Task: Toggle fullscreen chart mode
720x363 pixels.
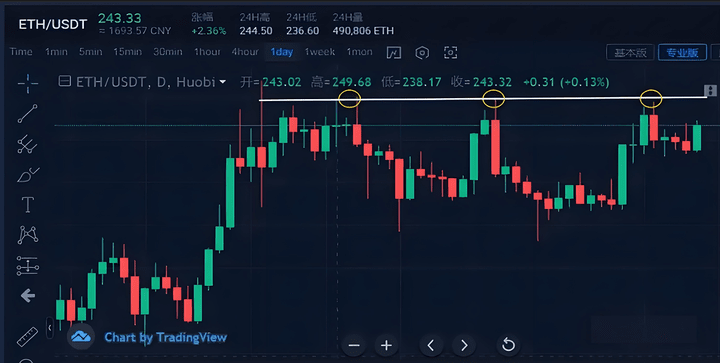Action: coord(450,52)
